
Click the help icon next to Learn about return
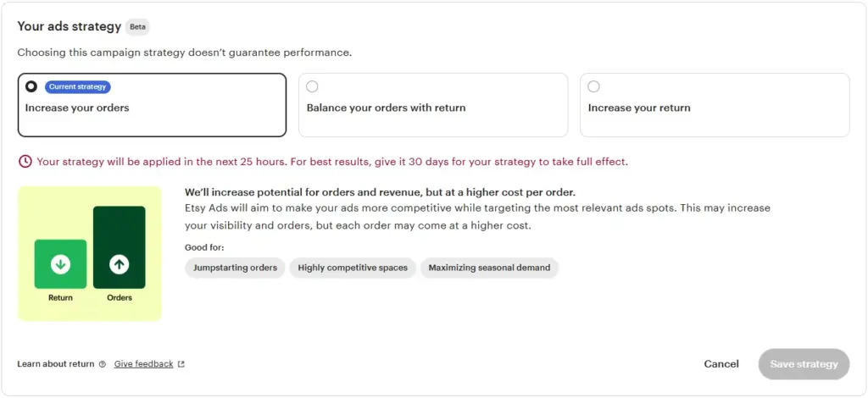click(x=103, y=364)
